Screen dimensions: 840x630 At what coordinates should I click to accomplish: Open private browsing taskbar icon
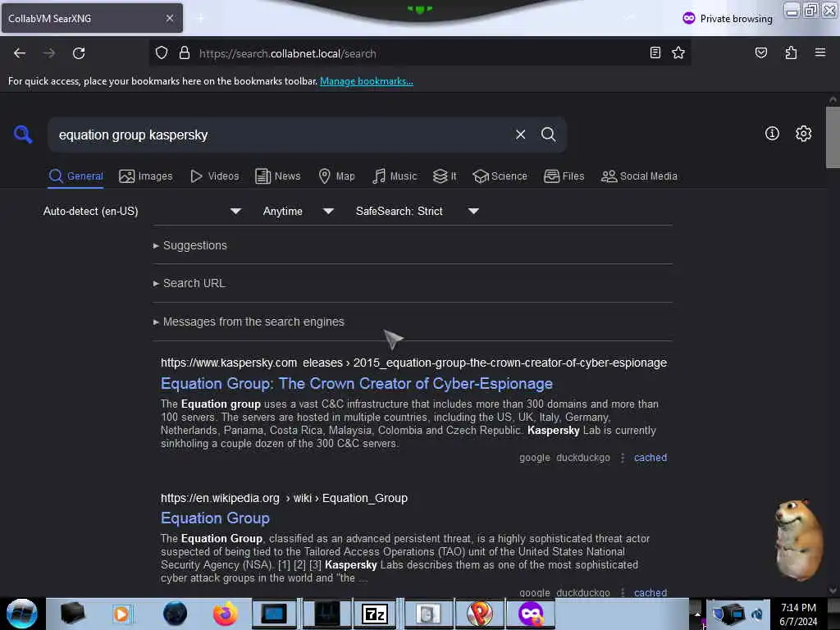[531, 614]
